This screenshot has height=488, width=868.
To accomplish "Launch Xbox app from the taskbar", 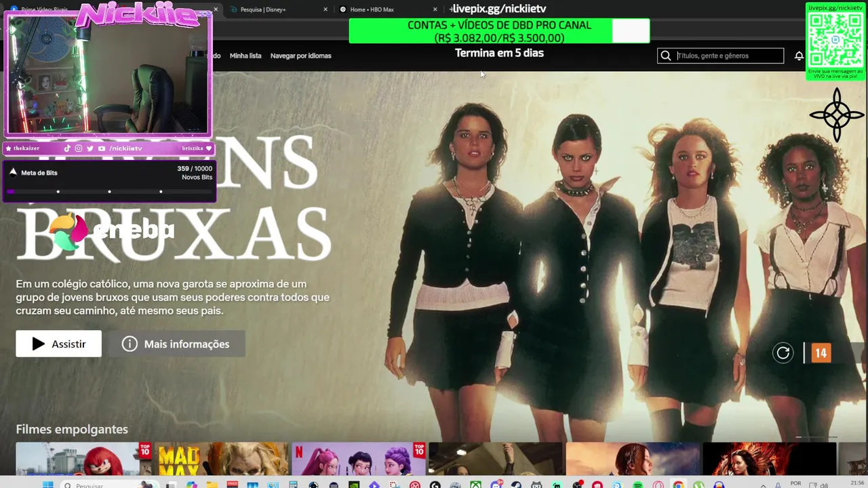I will tap(475, 485).
